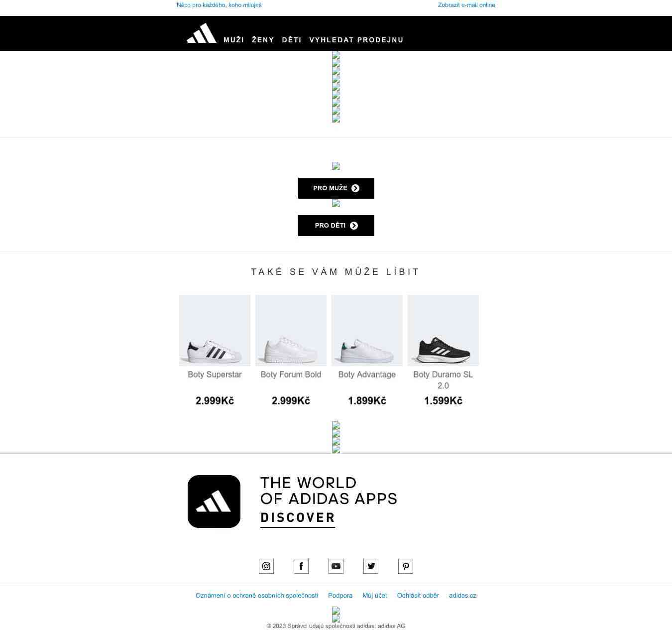The height and width of the screenshot is (630, 672).
Task: Click 'THE WORLD OF ADIDAS APPS' heading
Action: (329, 491)
